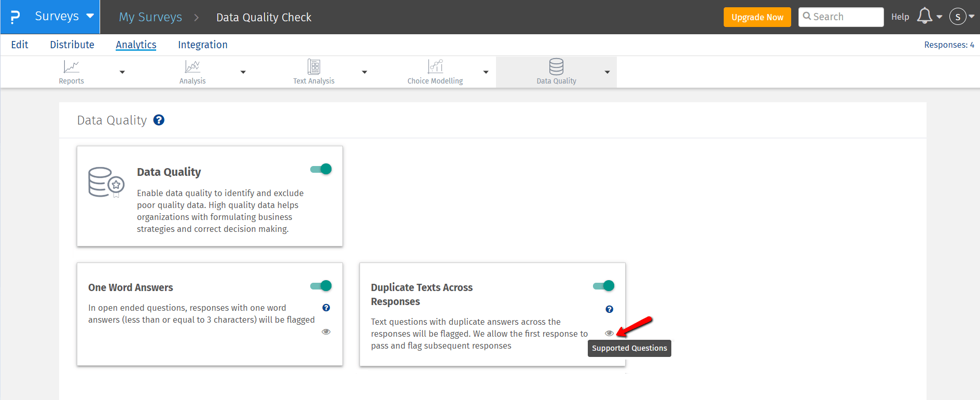Disable the main Data Quality toggle
Image resolution: width=980 pixels, height=400 pixels.
(x=321, y=169)
